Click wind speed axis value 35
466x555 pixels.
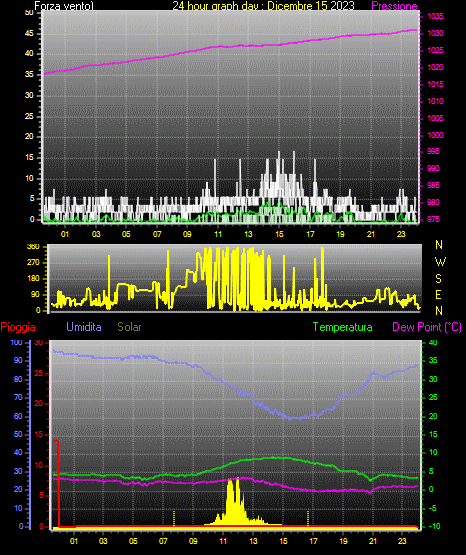tap(29, 74)
